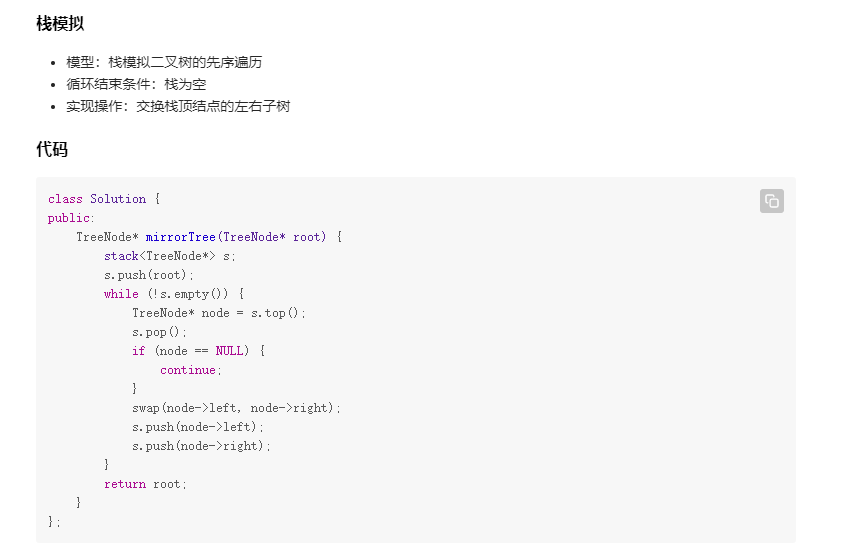
Task: Click the return root; statement
Action: 145,484
